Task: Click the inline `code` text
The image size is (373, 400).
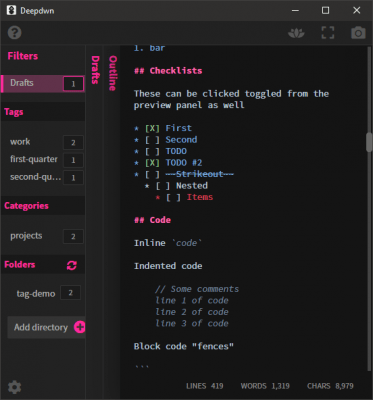Action: (x=187, y=243)
